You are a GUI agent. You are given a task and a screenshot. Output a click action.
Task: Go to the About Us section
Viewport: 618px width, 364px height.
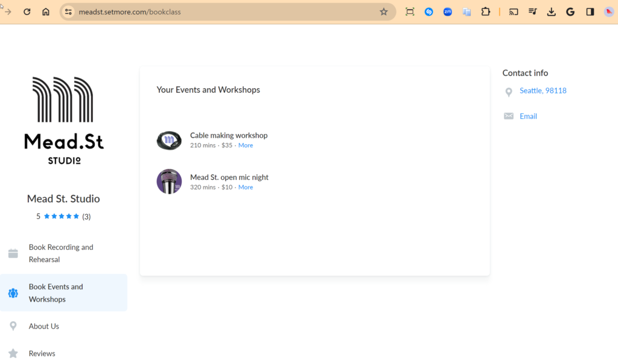[44, 326]
